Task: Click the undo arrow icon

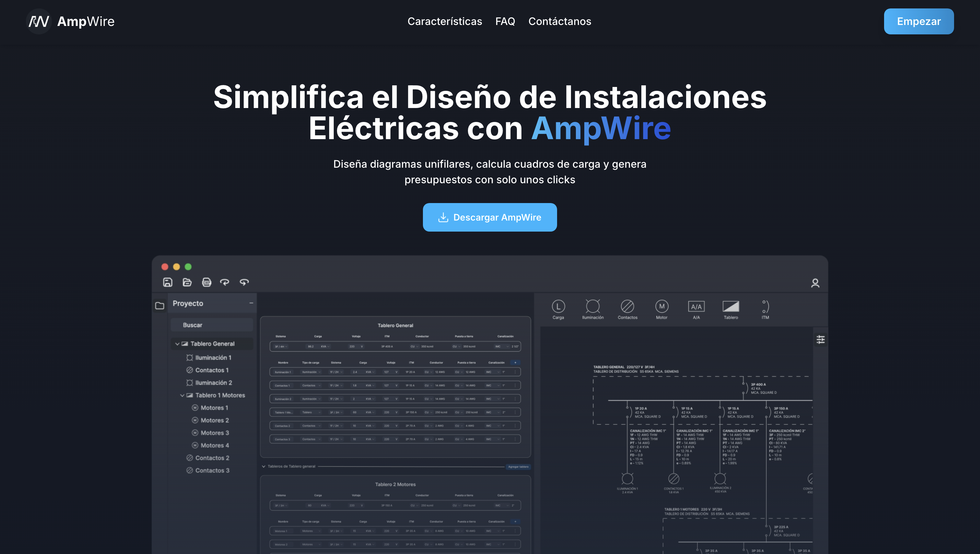Action: (225, 282)
